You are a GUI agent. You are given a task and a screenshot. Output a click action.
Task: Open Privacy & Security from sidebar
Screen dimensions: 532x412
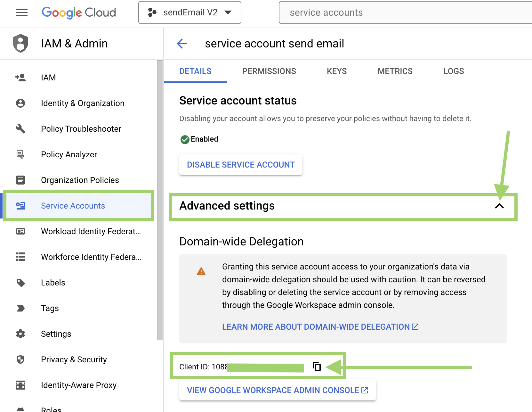pos(79,359)
